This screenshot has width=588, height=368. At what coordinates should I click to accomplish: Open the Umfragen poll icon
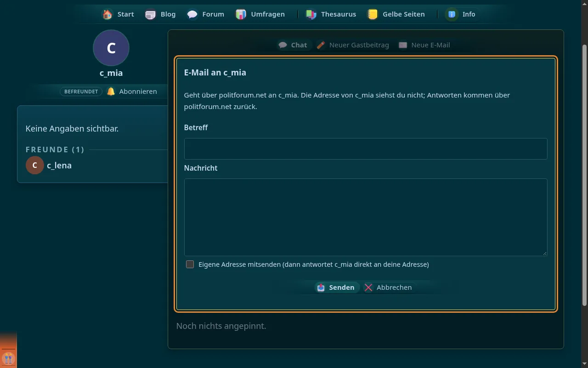coord(241,14)
